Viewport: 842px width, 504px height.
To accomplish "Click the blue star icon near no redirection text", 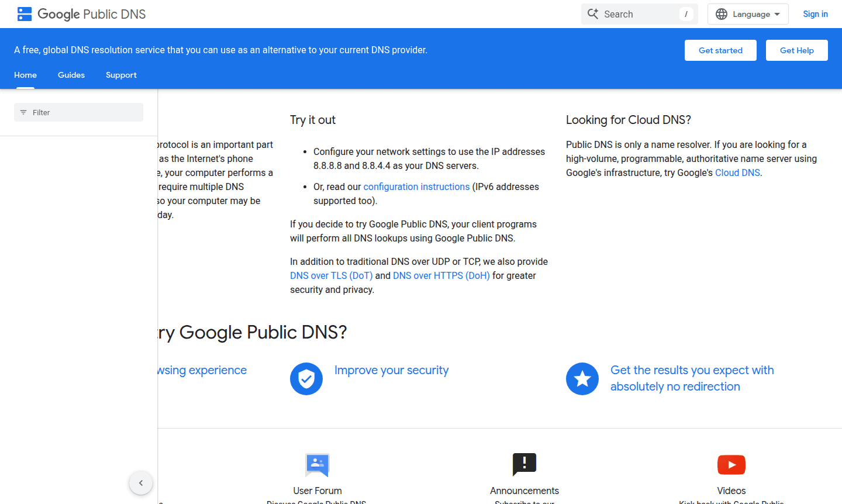I will click(x=582, y=379).
